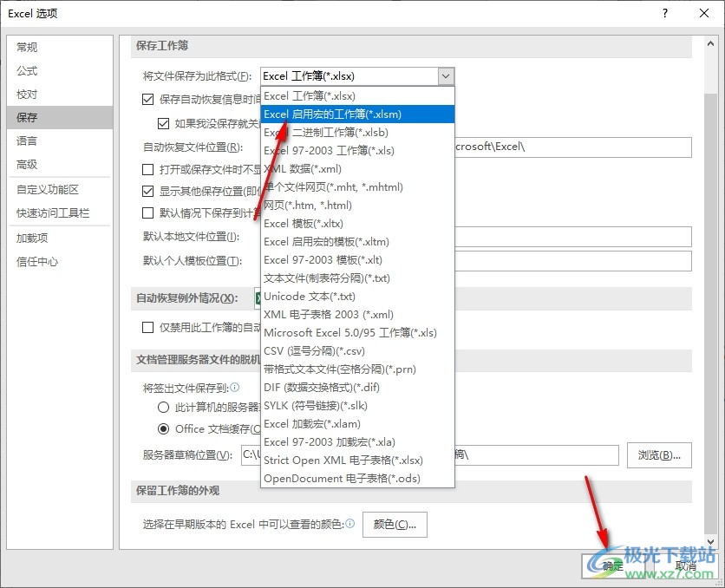Choose Excel 启用宏的工作簿(*.xlsm) option
The height and width of the screenshot is (588, 725).
(357, 114)
